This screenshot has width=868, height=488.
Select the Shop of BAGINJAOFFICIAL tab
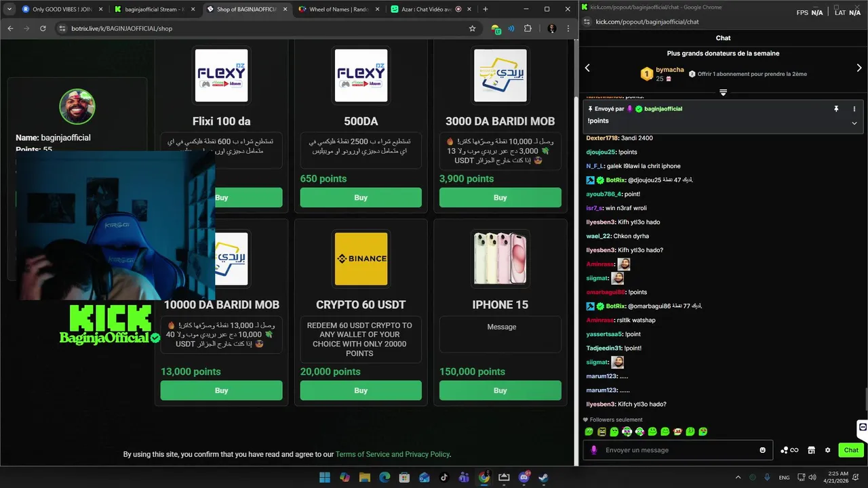pos(246,9)
